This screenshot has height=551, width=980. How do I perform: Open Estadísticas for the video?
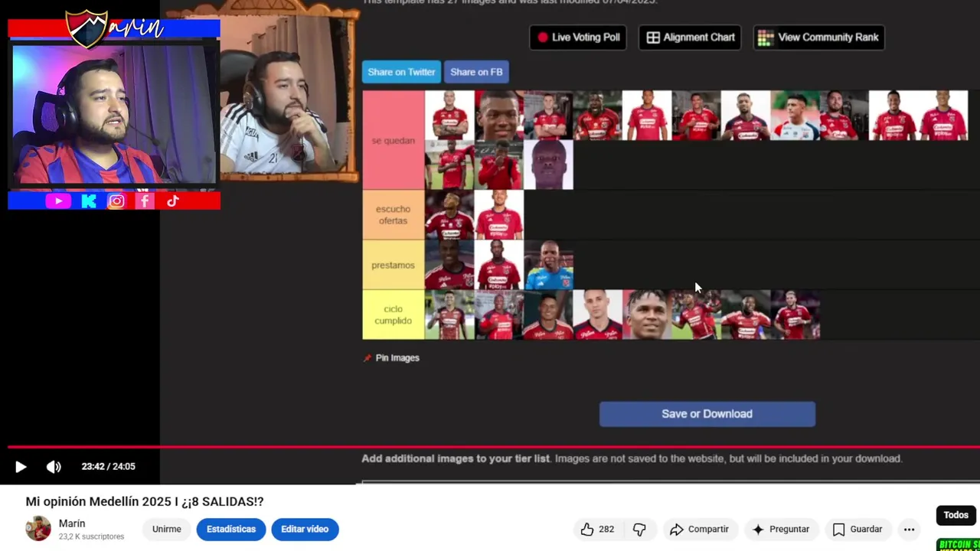point(231,530)
